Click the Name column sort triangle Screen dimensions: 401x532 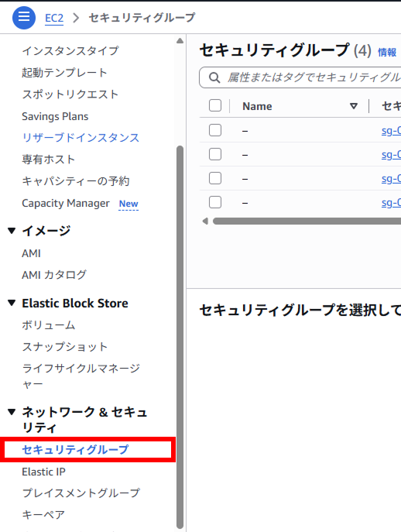point(354,106)
